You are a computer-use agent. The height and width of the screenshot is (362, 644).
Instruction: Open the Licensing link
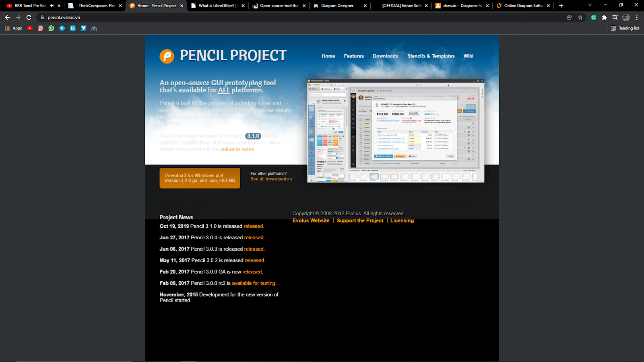[x=402, y=220]
